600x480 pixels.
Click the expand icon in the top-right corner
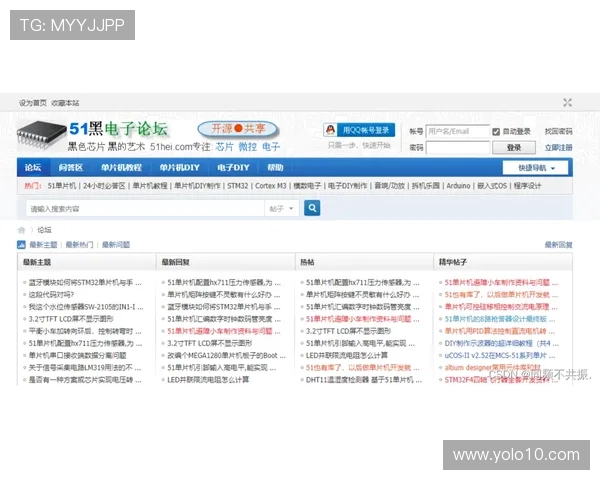tap(567, 103)
